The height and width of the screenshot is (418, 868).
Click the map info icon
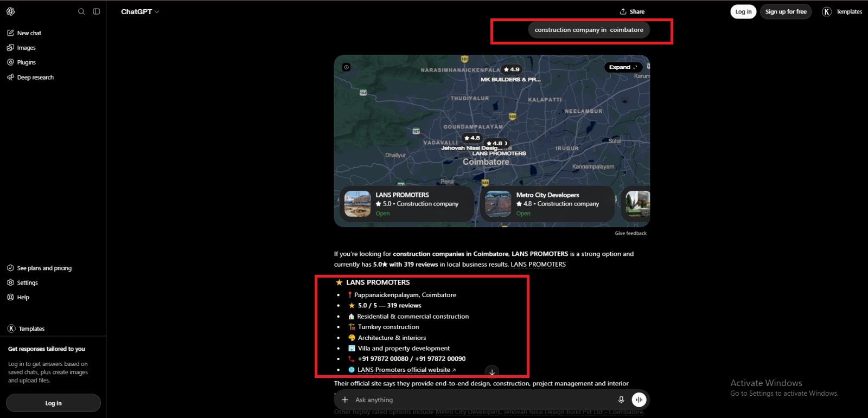pos(347,67)
